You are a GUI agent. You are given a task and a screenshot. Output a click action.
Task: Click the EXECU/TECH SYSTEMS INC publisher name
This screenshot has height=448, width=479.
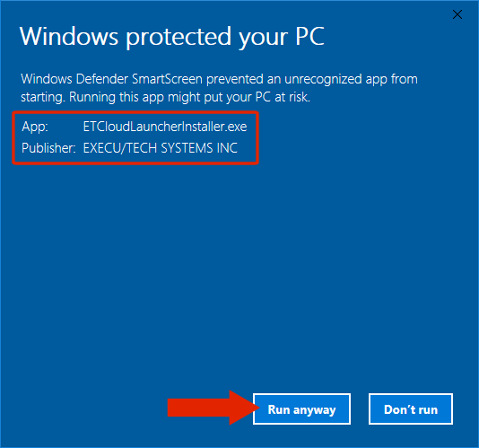click(160, 148)
